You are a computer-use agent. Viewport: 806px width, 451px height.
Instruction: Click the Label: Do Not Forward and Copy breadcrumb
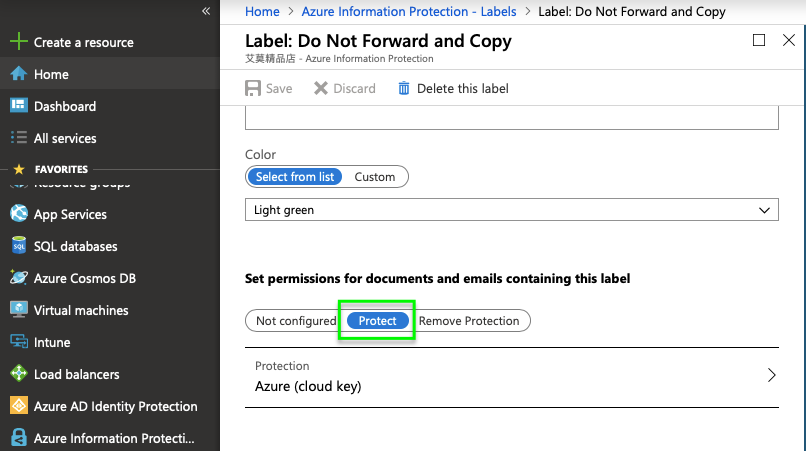pyautogui.click(x=632, y=11)
